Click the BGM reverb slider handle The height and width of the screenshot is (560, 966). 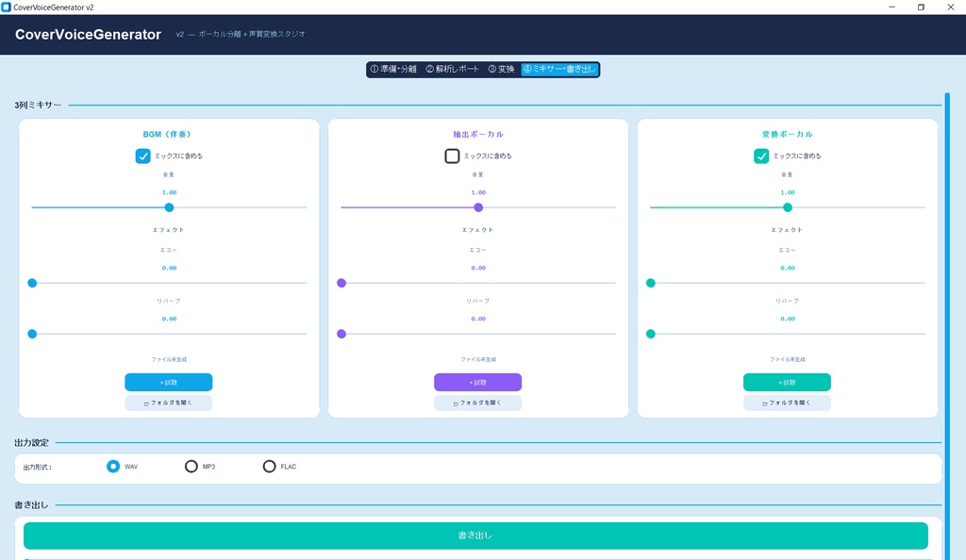[x=33, y=334]
